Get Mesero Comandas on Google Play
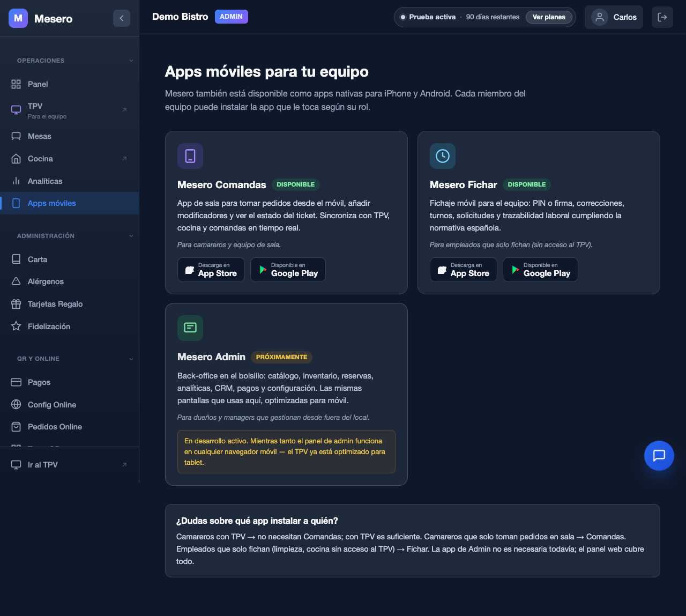686x616 pixels. coord(288,270)
